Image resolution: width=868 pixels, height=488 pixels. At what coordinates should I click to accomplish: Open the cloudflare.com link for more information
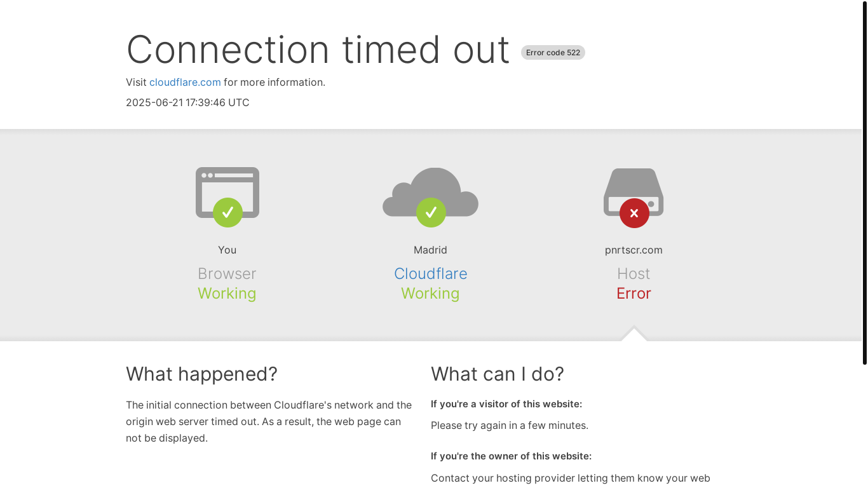coord(185,83)
